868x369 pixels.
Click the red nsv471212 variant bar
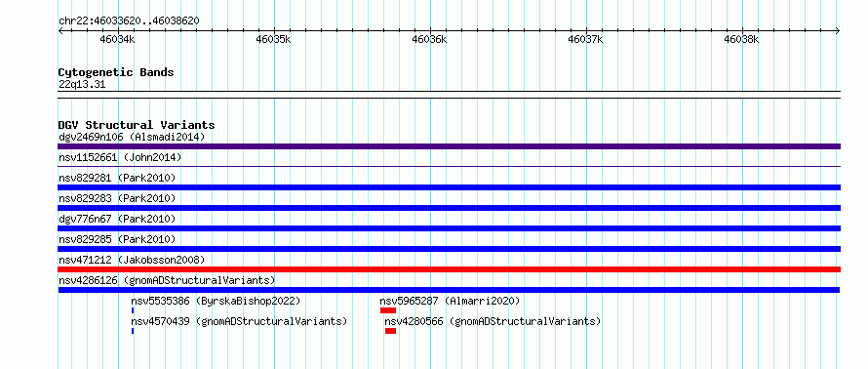449,269
